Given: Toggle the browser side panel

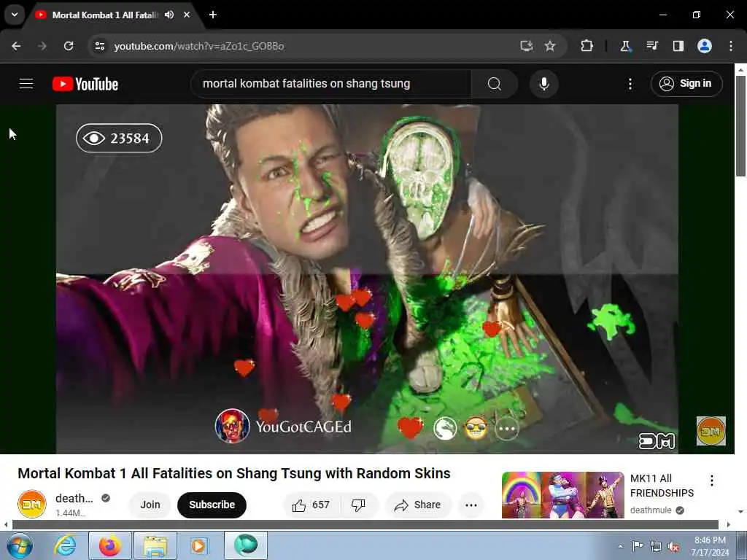Looking at the screenshot, I should tap(678, 46).
